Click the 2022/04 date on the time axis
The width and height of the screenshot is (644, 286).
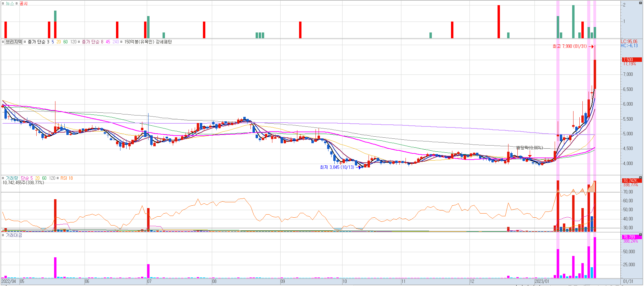(9, 282)
